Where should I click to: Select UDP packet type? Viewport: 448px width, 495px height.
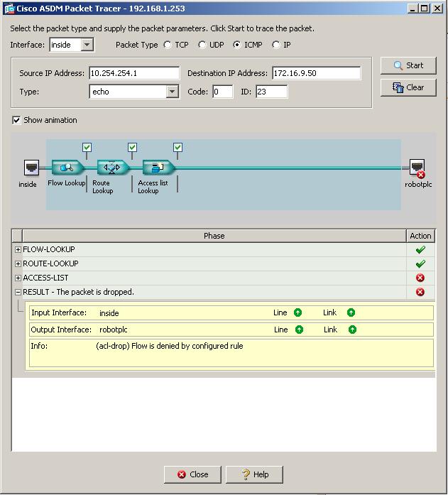click(x=202, y=45)
